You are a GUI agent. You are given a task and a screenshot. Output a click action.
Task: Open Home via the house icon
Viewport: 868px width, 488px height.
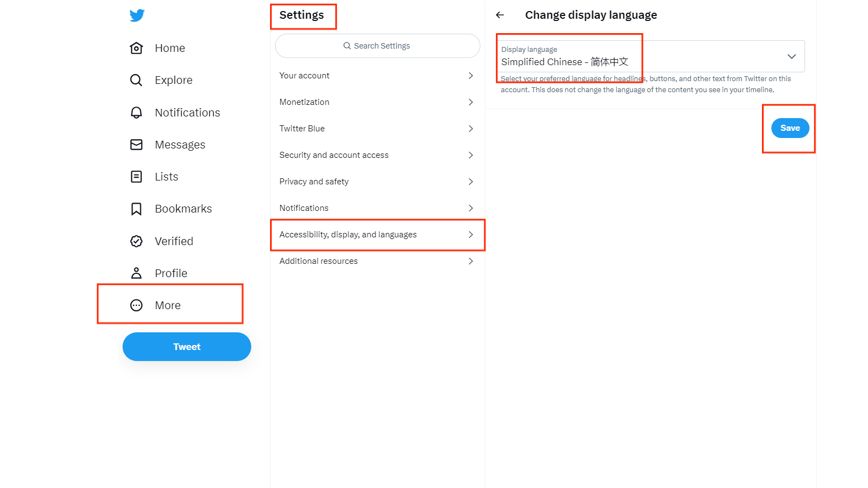point(136,48)
